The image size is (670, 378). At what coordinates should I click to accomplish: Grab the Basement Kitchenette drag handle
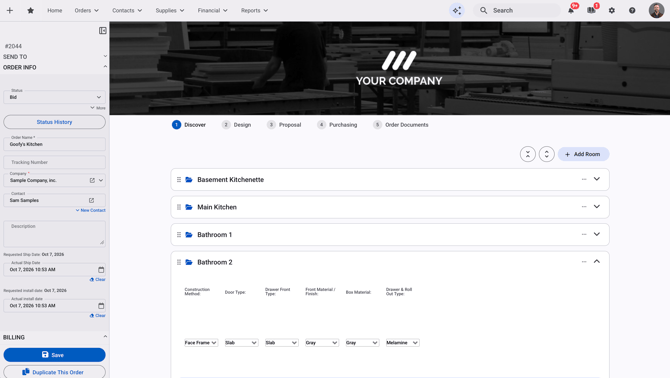tap(179, 180)
